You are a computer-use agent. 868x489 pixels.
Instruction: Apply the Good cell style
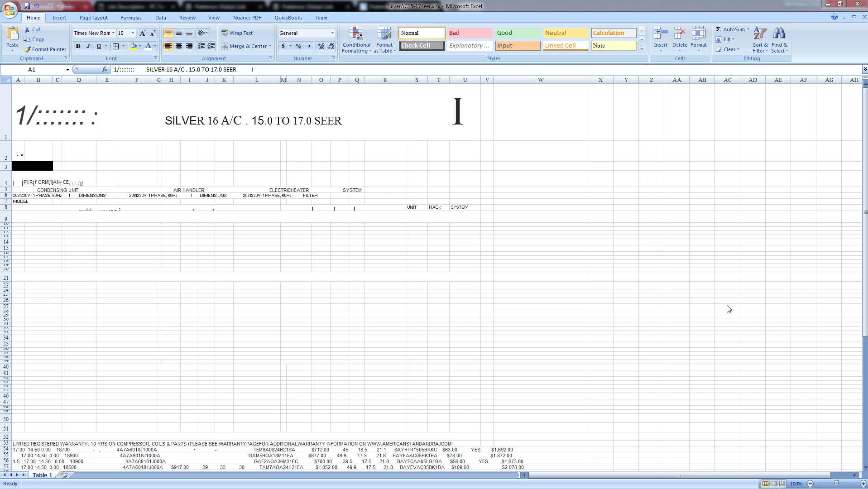pos(518,33)
